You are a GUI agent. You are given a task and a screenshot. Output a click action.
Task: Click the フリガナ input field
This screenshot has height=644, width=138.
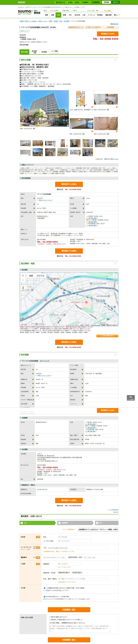tap(75, 541)
